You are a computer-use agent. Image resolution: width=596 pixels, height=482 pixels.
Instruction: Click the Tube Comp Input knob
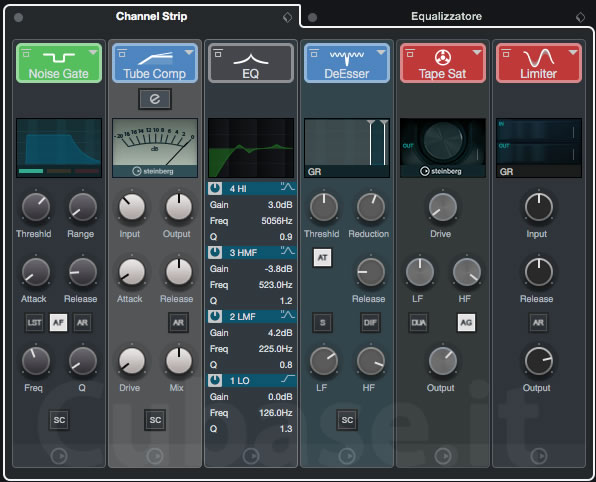point(132,207)
